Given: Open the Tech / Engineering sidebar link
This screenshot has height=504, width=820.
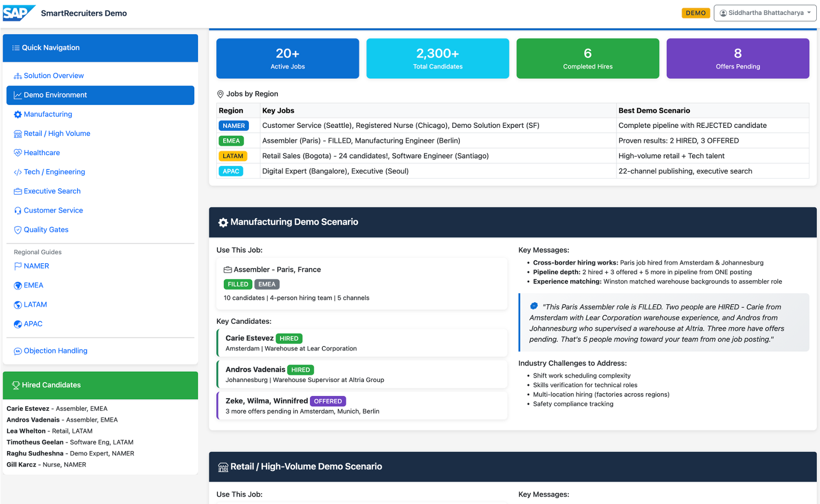Looking at the screenshot, I should pyautogui.click(x=54, y=172).
